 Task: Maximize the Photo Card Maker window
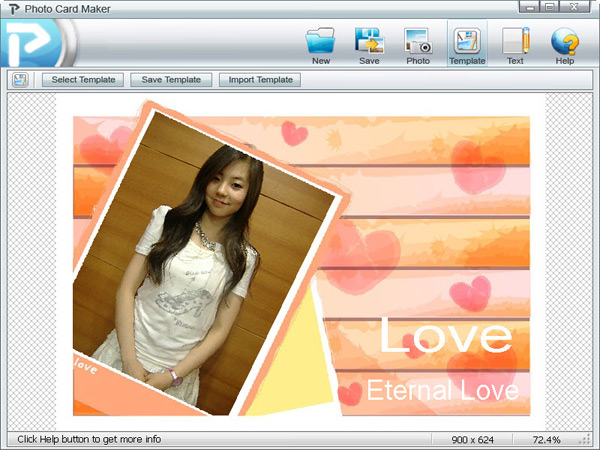pos(549,7)
